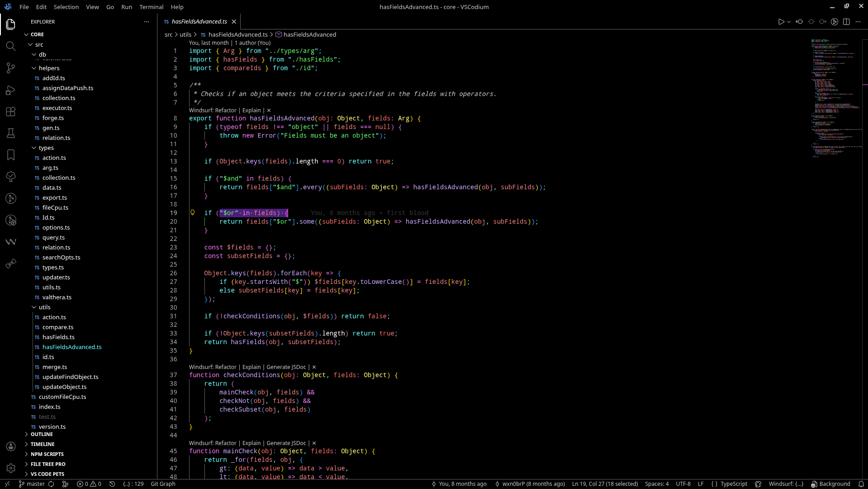Open the Go menu
The height and width of the screenshot is (489, 868).
pos(110,7)
